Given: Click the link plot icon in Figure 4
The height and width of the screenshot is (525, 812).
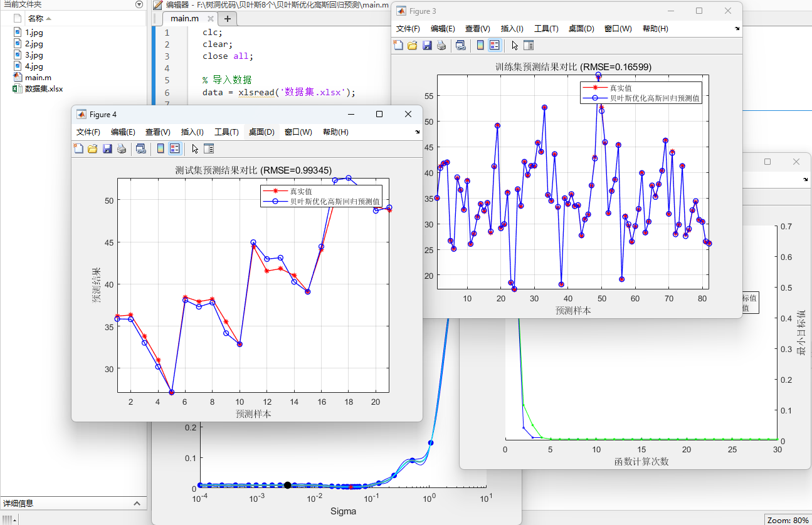Looking at the screenshot, I should (x=141, y=148).
